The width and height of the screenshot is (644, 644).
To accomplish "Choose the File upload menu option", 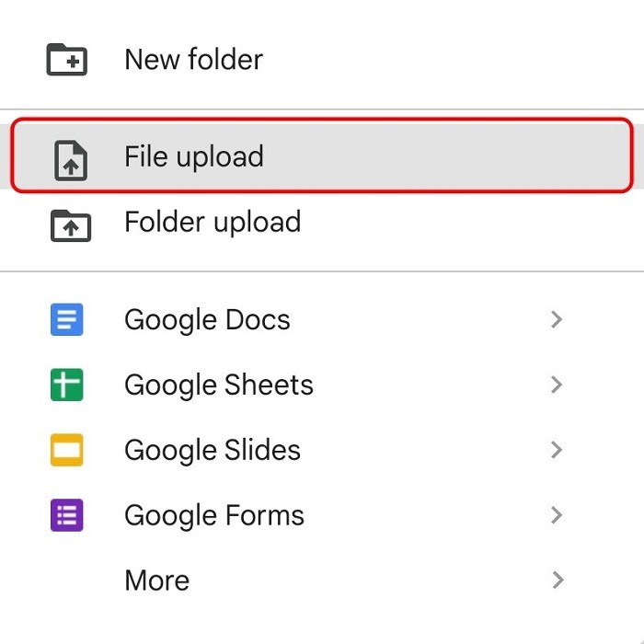I will pos(194,156).
